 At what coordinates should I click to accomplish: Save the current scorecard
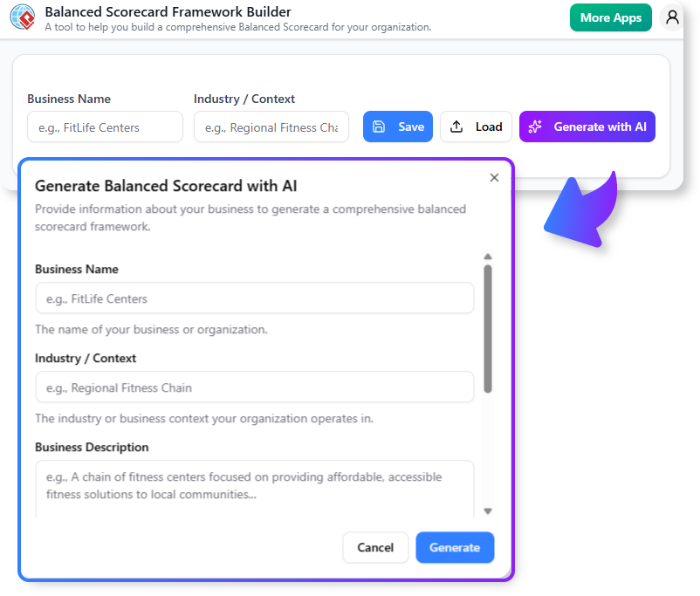397,127
